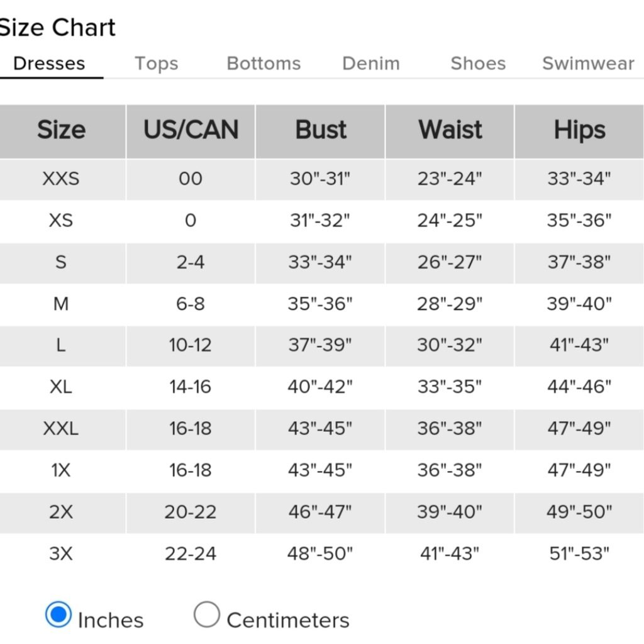View the Swimwear size chart tab
The width and height of the screenshot is (644, 644).
coord(588,64)
